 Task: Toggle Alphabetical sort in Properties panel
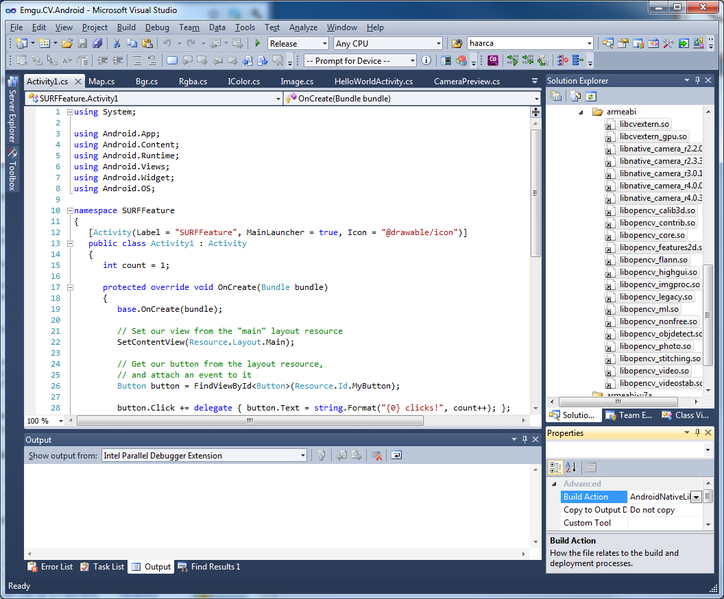coord(571,467)
